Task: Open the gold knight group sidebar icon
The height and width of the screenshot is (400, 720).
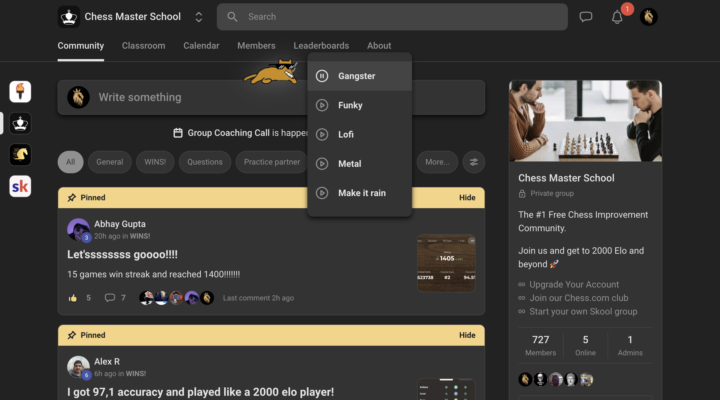Action: click(x=20, y=155)
